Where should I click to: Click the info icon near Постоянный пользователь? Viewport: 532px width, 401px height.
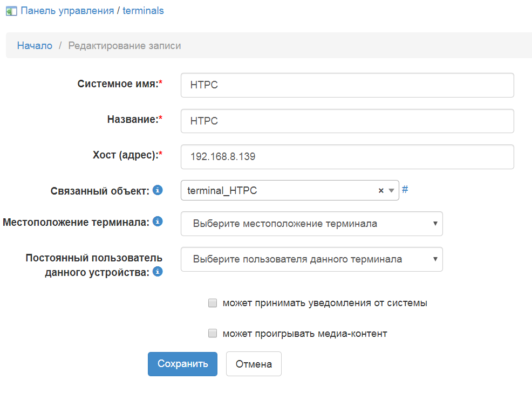157,272
